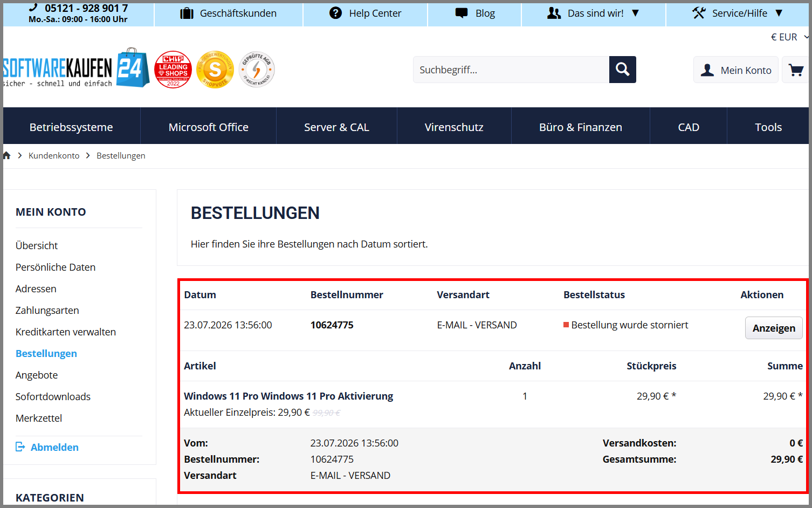Image resolution: width=812 pixels, height=508 pixels.
Task: Open the Blog link
Action: tap(485, 13)
